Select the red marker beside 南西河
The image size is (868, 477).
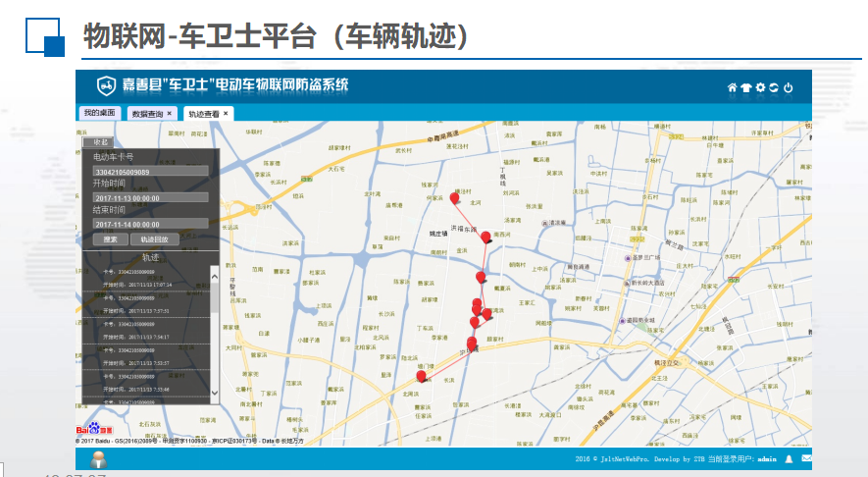point(485,238)
